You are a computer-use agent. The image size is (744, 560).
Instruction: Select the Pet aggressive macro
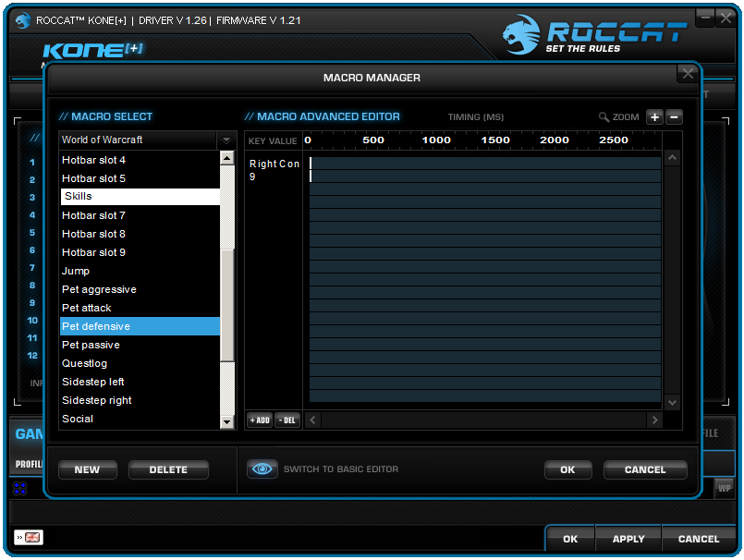(140, 290)
